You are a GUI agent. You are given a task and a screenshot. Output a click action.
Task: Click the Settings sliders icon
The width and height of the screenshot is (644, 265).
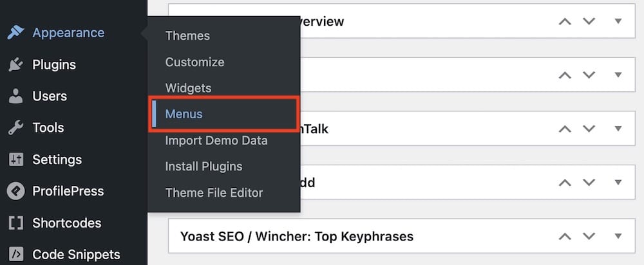pos(16,160)
